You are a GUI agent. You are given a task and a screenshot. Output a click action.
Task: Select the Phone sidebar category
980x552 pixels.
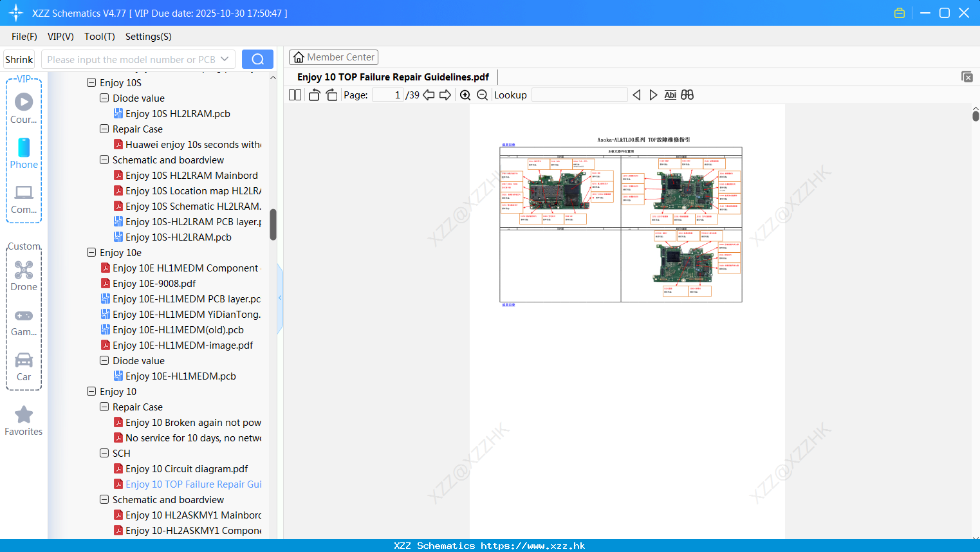(x=24, y=153)
